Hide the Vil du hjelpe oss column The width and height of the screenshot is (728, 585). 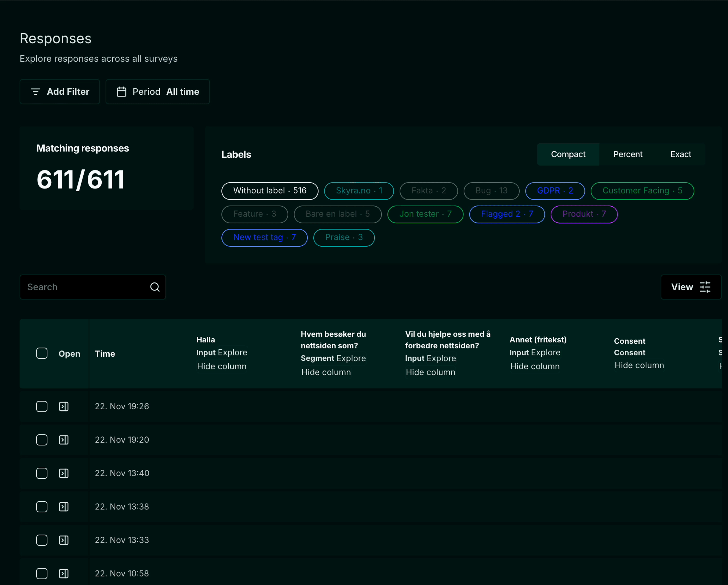[x=430, y=372]
